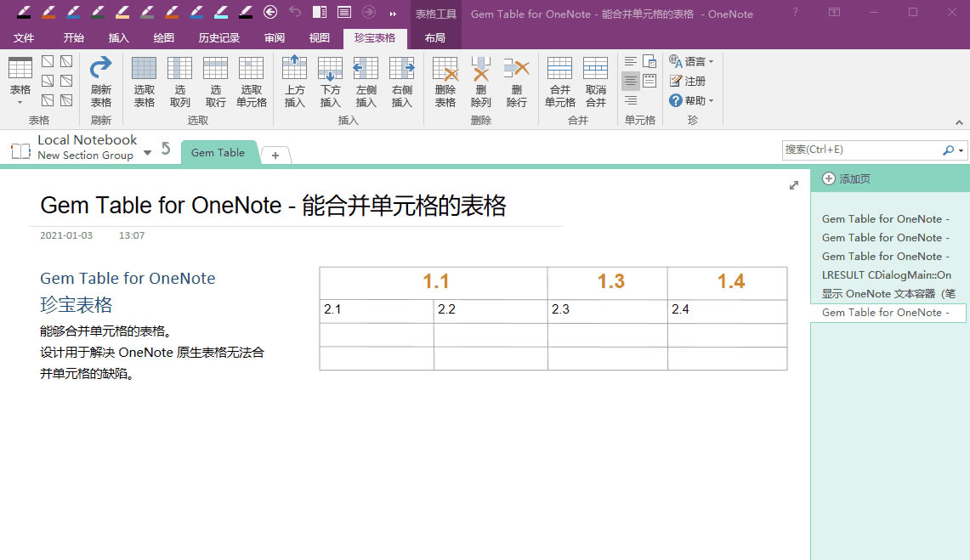Insert a row above using 上方插入 icon
970x560 pixels.
(x=294, y=82)
